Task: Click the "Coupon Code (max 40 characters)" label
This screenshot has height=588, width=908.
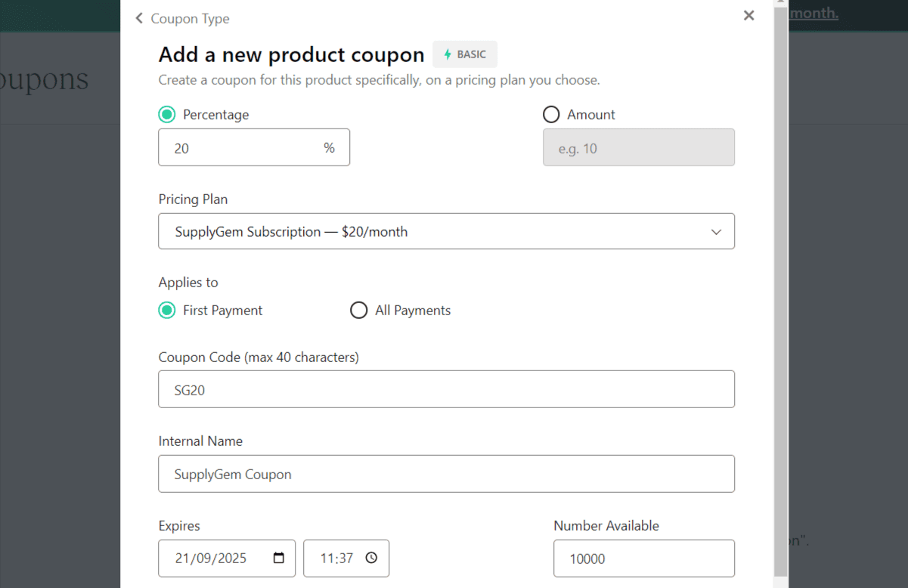Action: (259, 357)
